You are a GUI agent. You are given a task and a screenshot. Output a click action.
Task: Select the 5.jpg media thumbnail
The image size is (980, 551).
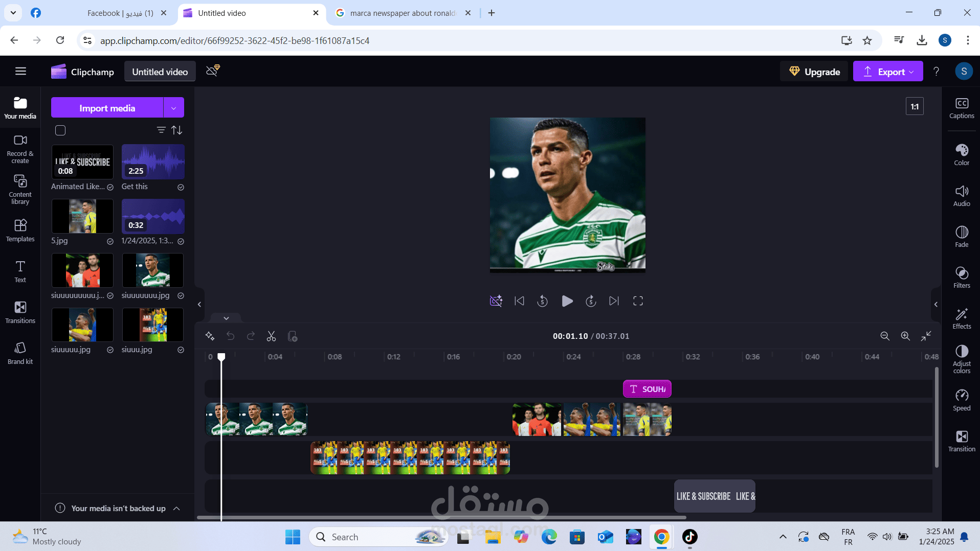pos(82,216)
